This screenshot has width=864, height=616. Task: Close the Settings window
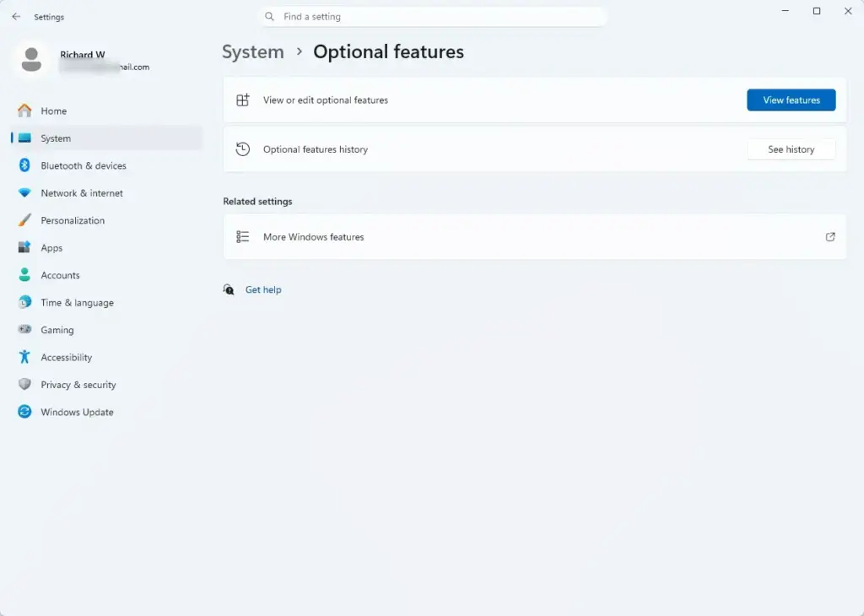pyautogui.click(x=848, y=11)
